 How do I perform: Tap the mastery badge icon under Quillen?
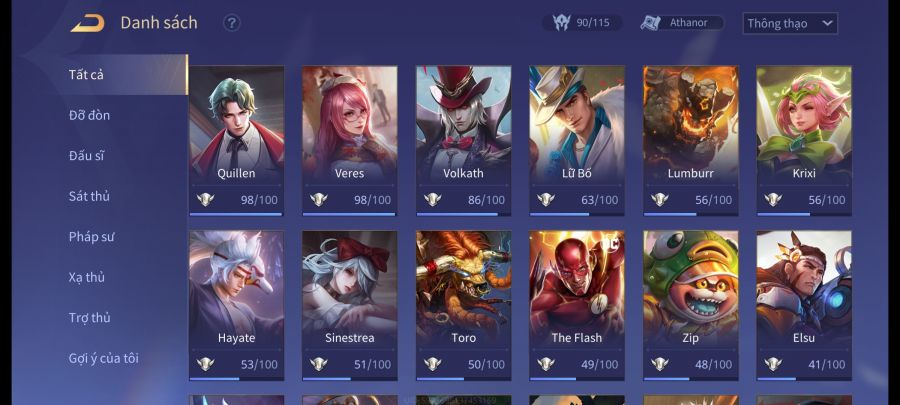[x=205, y=200]
